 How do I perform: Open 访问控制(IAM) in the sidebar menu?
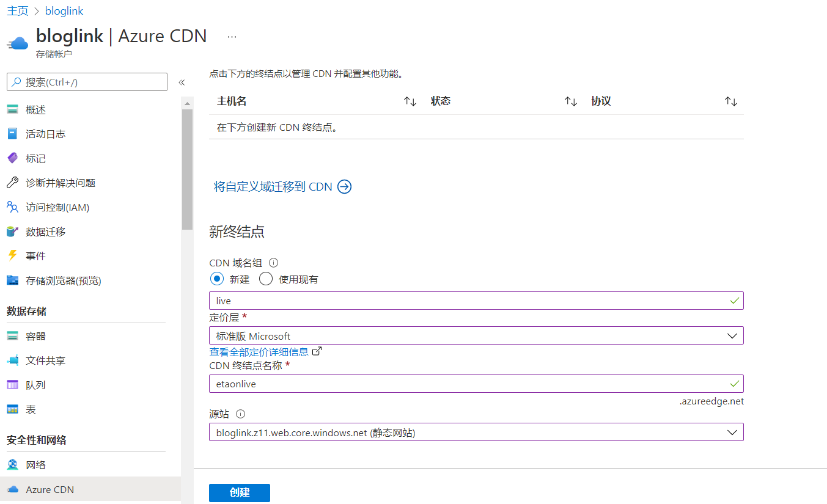[x=57, y=207]
